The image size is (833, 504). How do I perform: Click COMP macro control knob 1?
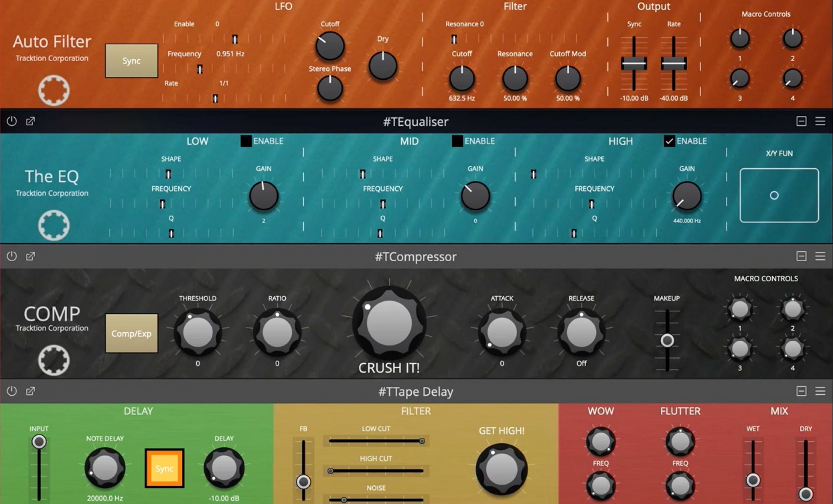[x=740, y=309]
